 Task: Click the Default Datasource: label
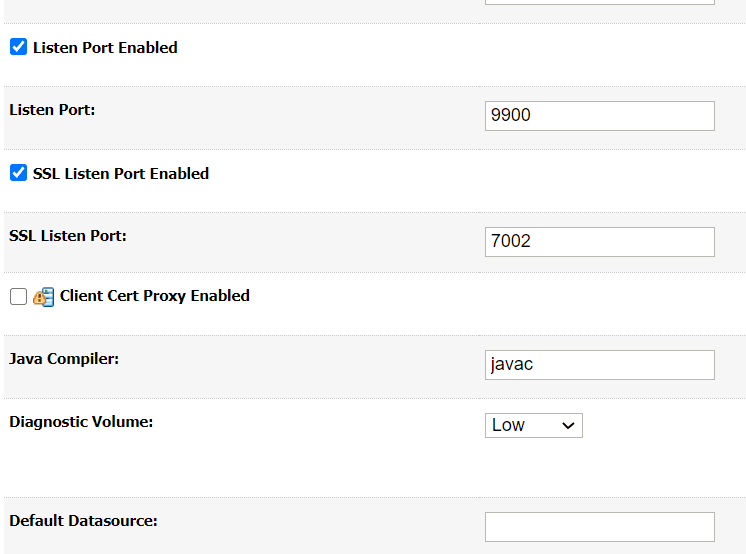(x=84, y=521)
